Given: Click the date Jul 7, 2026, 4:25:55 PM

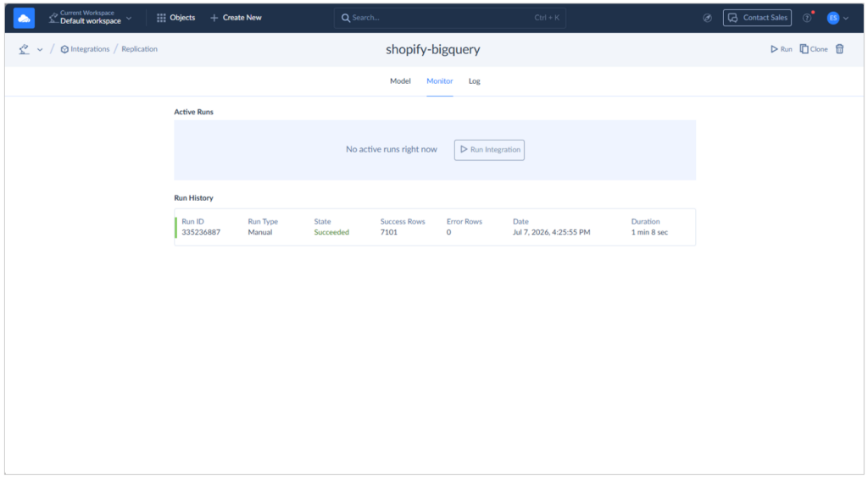Looking at the screenshot, I should coord(551,233).
